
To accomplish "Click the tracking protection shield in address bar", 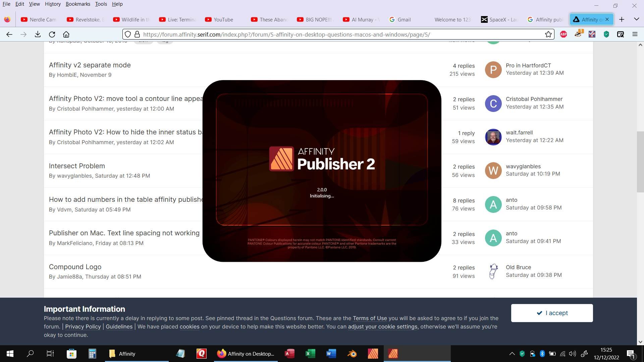I will pos(128,34).
